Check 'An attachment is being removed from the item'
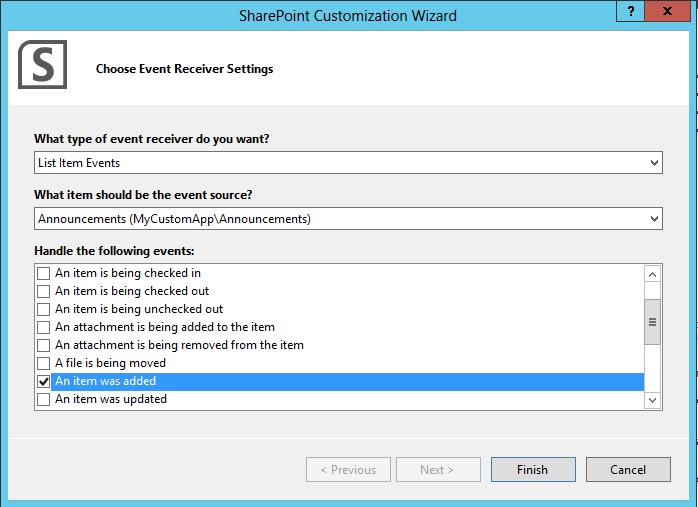Screen dimensions: 698x507 coord(44,345)
